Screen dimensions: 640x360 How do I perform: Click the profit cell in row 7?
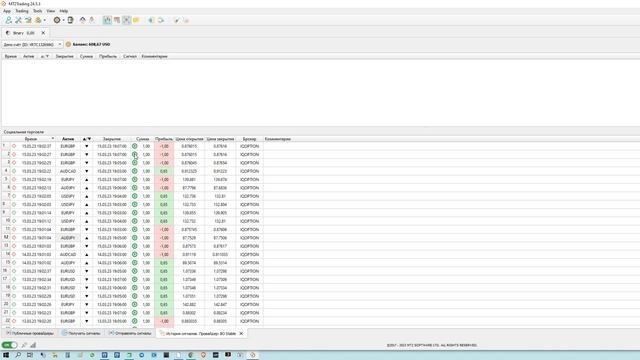click(x=164, y=196)
